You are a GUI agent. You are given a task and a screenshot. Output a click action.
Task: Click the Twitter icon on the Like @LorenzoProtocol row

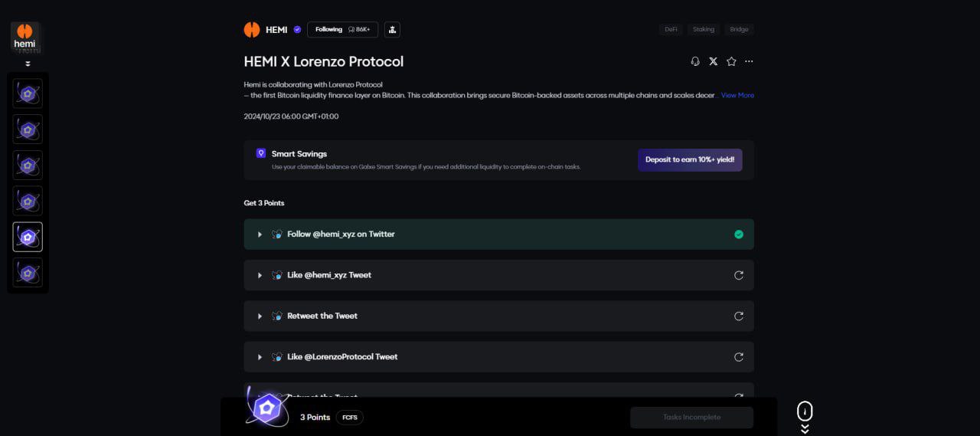tap(277, 357)
